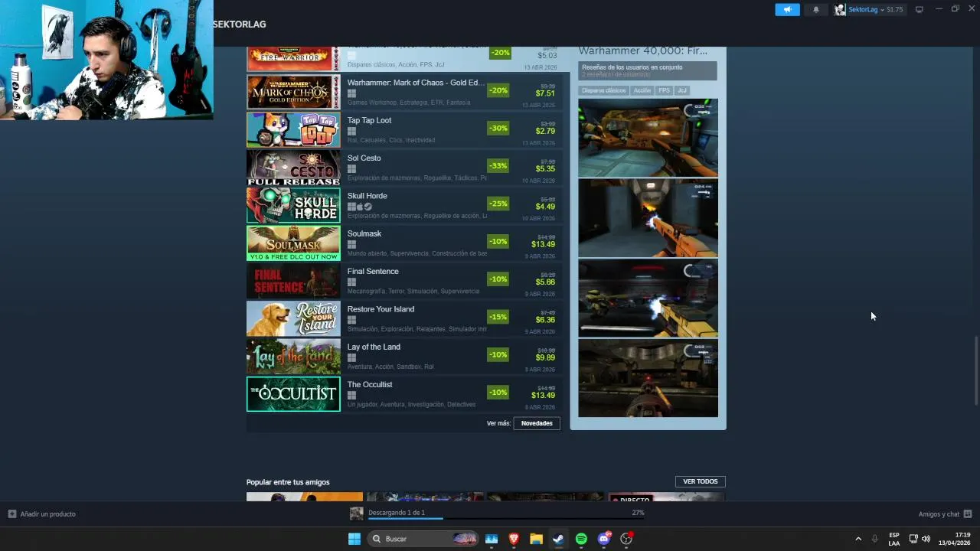Open the Warhammer Fire Warrior game capsule
Image resolution: width=980 pixels, height=551 pixels.
[293, 58]
